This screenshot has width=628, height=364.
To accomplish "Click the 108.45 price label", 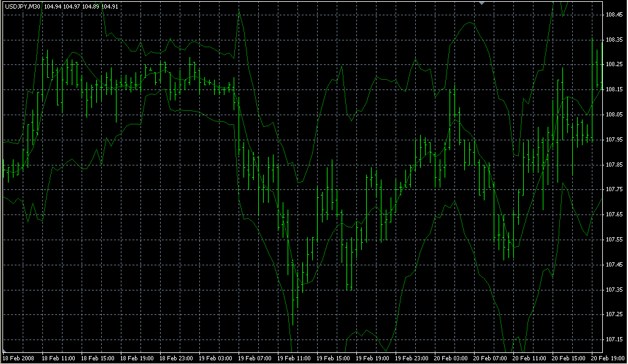I will tap(614, 15).
